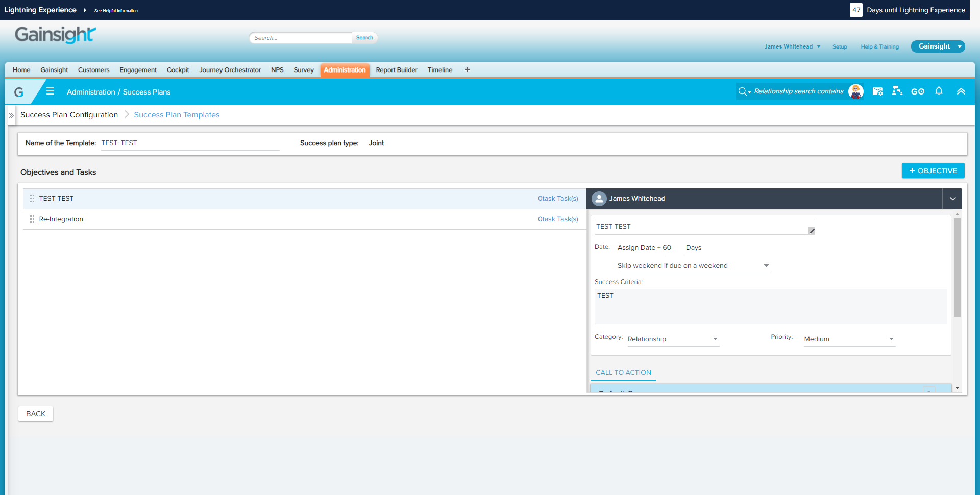This screenshot has width=980, height=495.
Task: Click the detail panel scrollbar thumb
Action: tap(957, 267)
